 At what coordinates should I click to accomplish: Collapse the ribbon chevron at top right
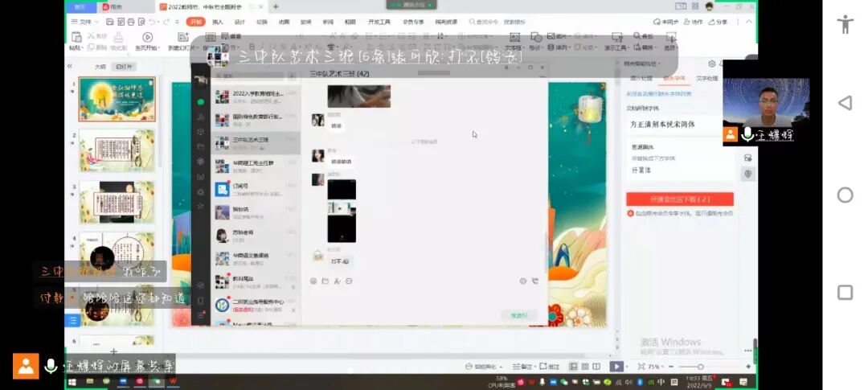point(749,22)
